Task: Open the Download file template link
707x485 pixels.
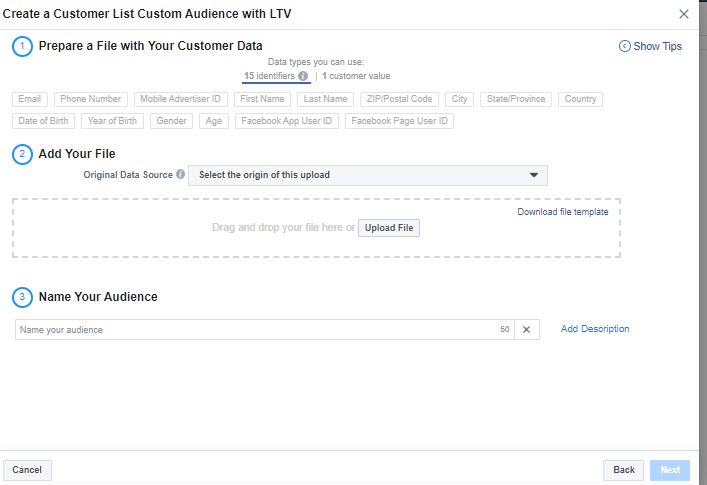Action: tap(562, 212)
